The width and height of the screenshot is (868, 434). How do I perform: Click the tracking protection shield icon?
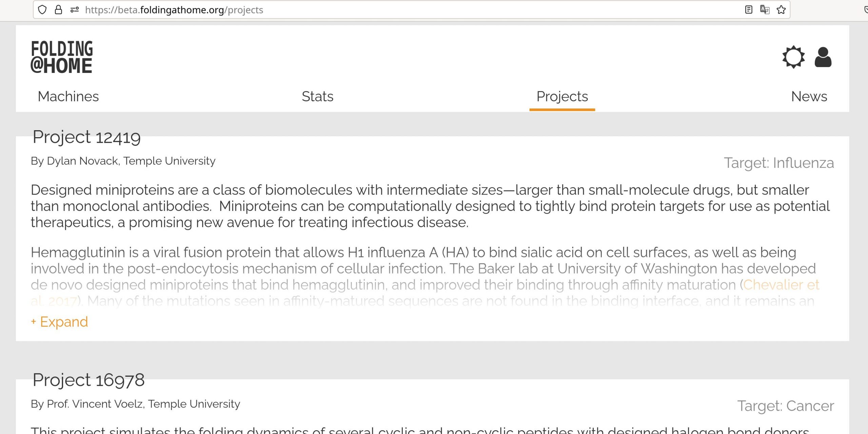click(42, 10)
